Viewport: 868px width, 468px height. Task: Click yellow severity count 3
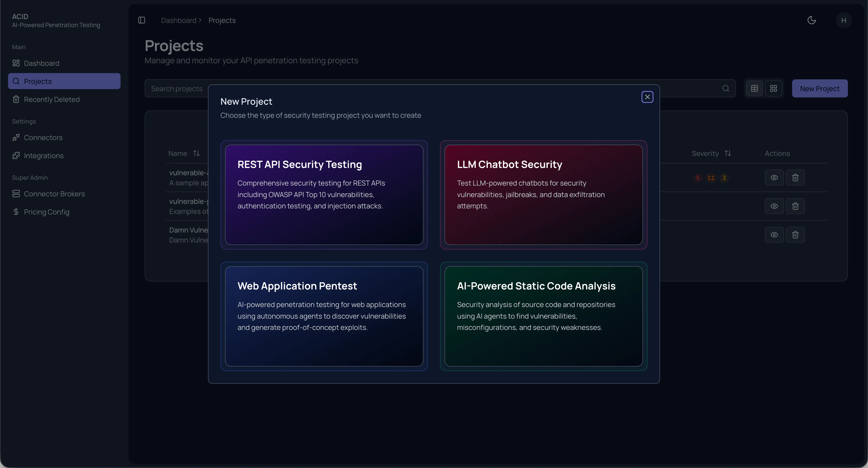tap(724, 178)
